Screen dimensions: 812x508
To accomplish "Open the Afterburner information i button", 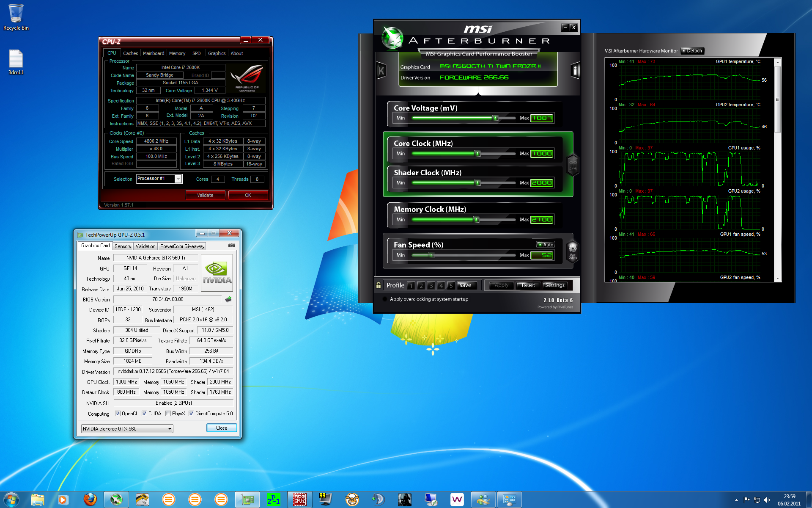I will (575, 70).
